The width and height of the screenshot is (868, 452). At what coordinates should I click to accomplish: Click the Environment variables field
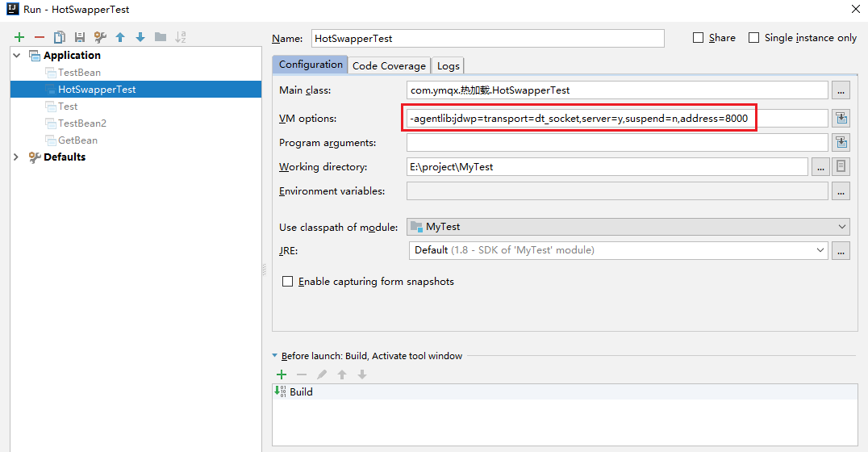point(617,191)
